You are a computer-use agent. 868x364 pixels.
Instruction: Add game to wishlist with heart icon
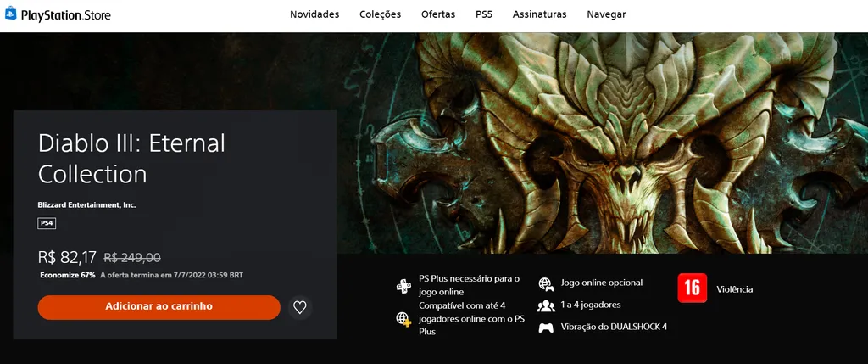(x=300, y=307)
